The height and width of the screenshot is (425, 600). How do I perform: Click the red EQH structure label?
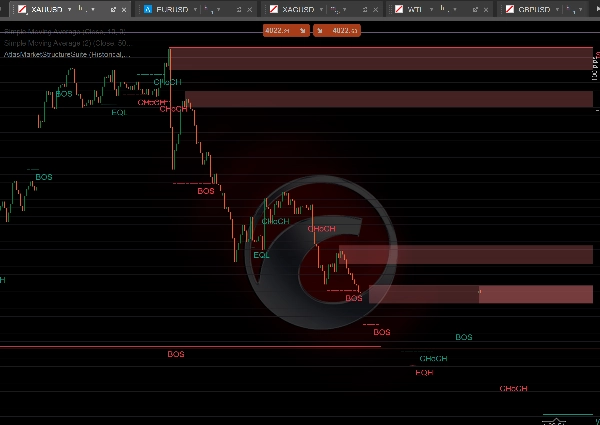(424, 372)
